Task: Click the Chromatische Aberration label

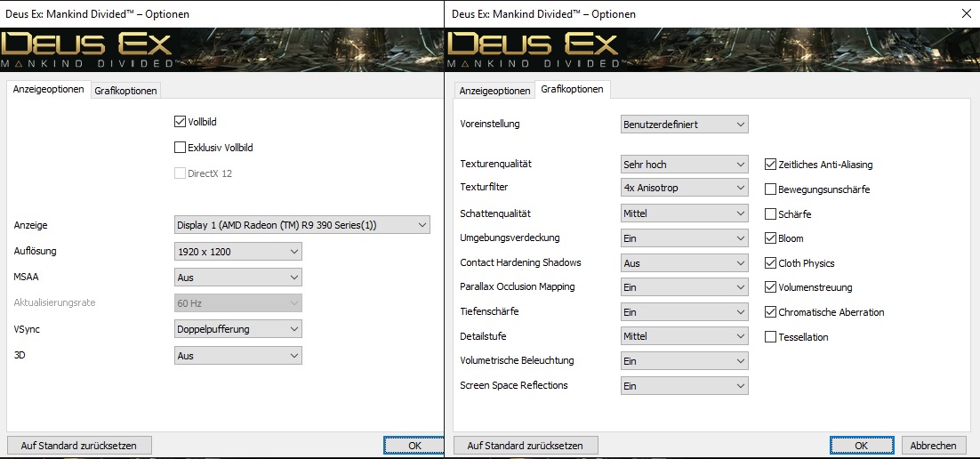Action: pos(831,311)
